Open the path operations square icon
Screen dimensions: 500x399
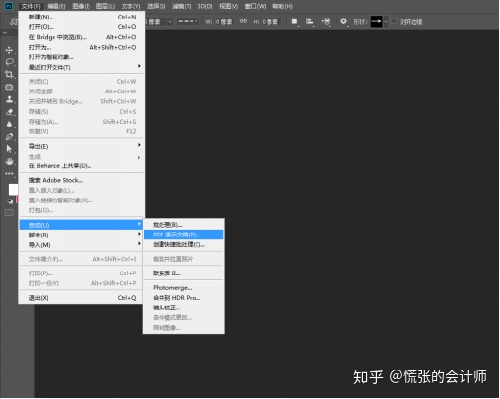[294, 22]
